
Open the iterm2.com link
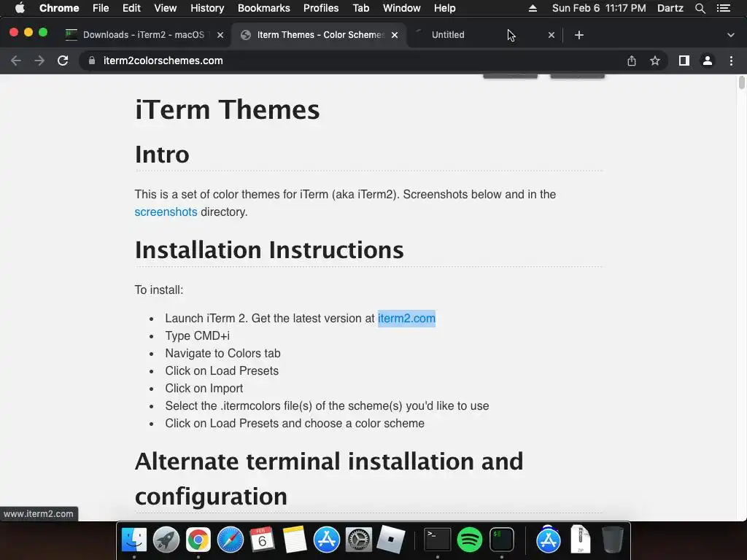pyautogui.click(x=406, y=318)
